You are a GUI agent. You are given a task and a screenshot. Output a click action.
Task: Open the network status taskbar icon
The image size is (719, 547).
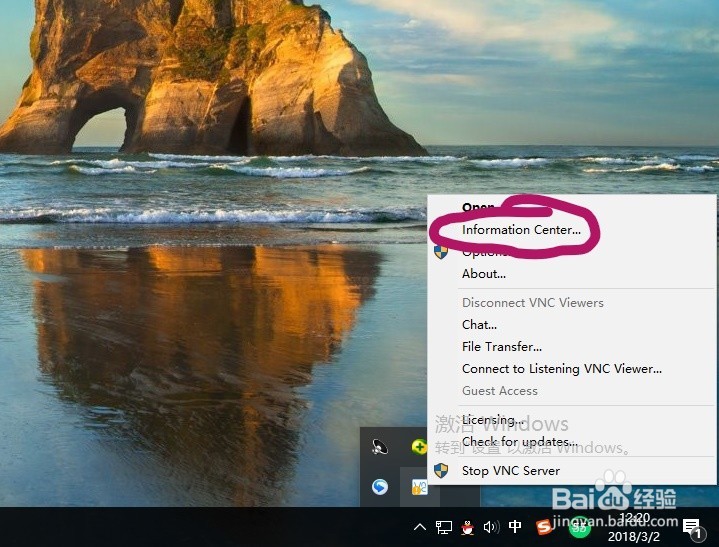(x=443, y=527)
